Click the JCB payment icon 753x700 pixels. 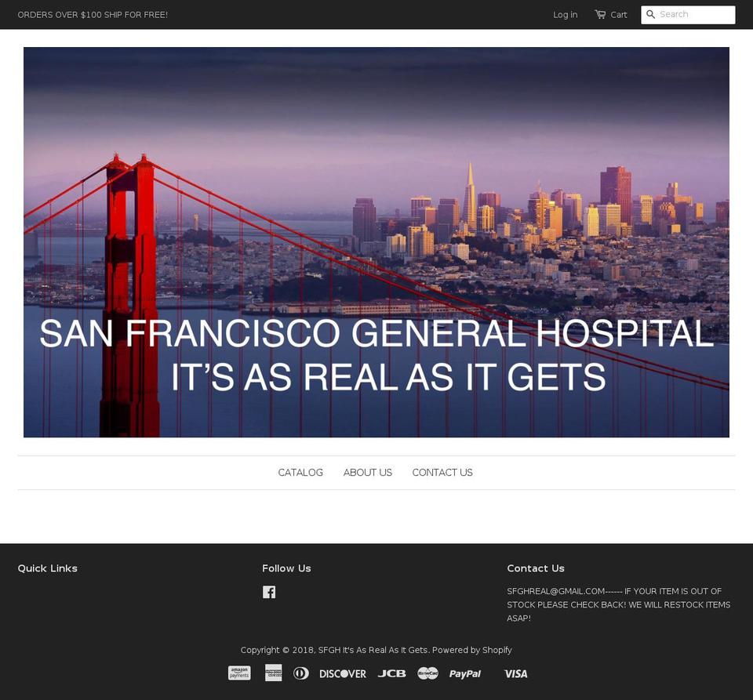click(x=392, y=673)
